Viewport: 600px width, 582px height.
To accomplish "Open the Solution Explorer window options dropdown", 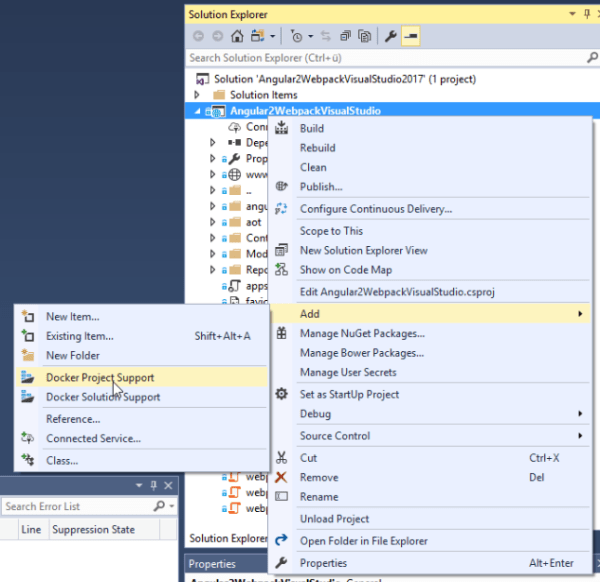I will pos(572,14).
